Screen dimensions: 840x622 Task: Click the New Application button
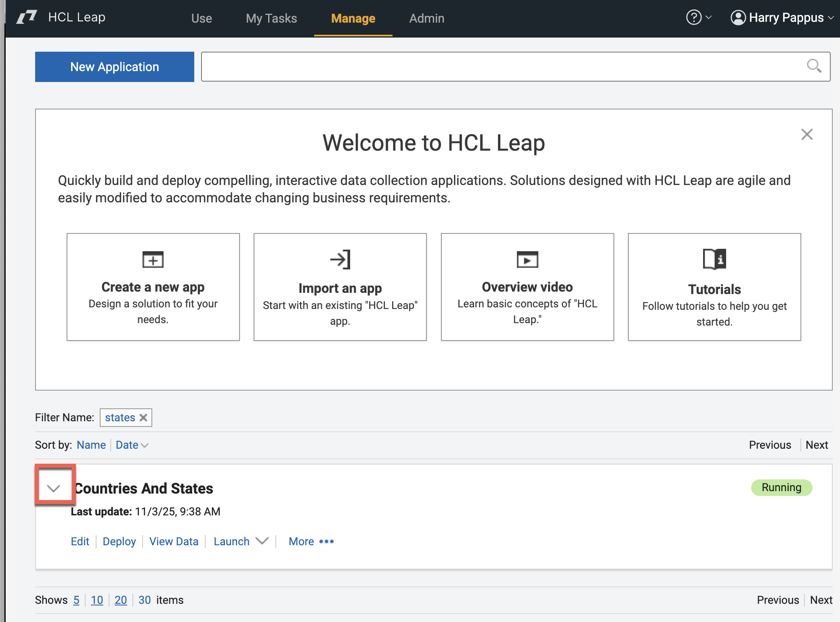point(114,67)
